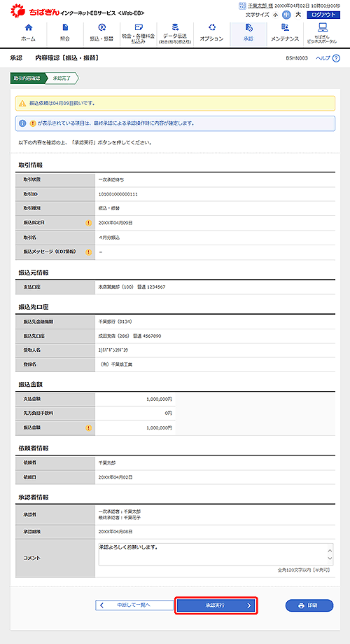Click warning icon beside 振込メッセージ (EDI情報)
Image resolution: width=350 pixels, height=644 pixels.
click(89, 252)
